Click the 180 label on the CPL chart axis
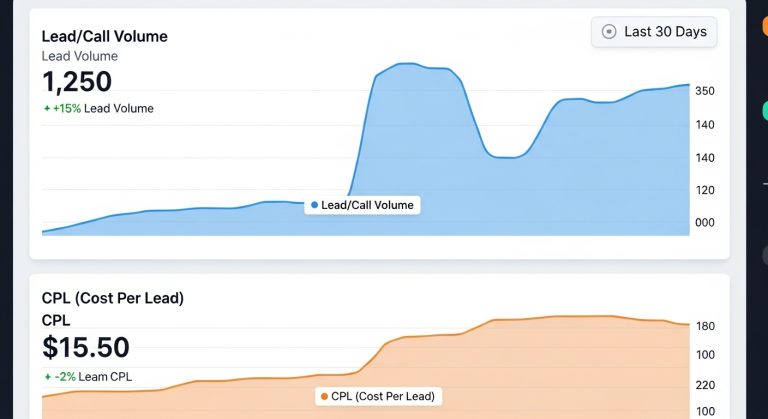768x419 pixels. coord(704,326)
